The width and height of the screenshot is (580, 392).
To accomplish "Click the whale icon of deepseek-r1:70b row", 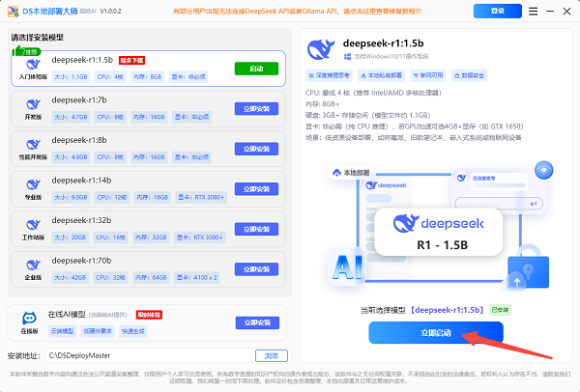I will [x=33, y=265].
